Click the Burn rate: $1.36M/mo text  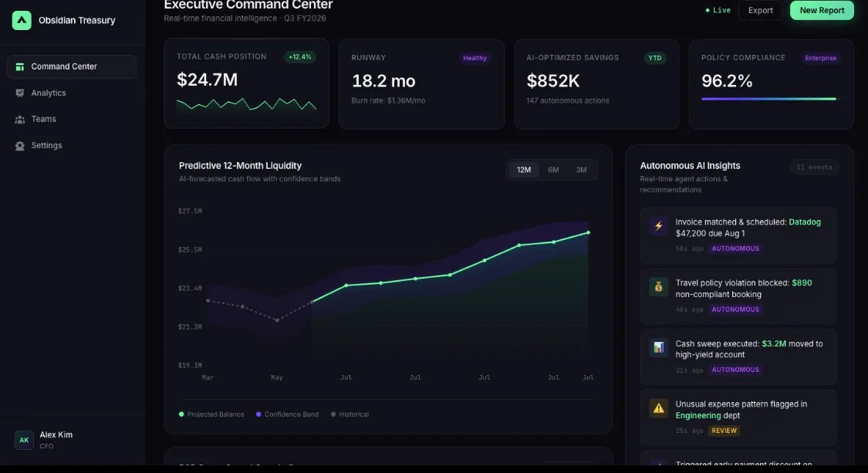[388, 101]
